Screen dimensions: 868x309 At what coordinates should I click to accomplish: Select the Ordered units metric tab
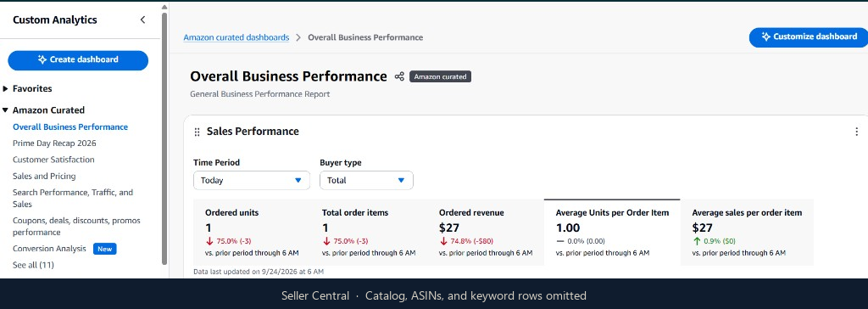tap(252, 233)
